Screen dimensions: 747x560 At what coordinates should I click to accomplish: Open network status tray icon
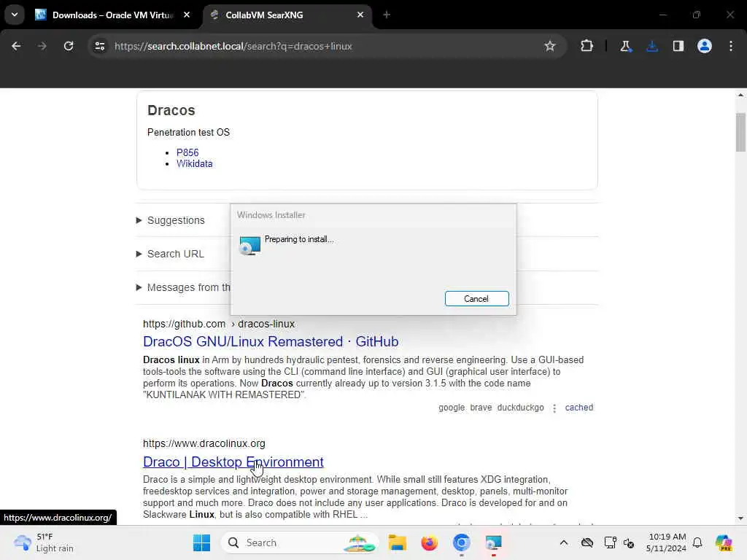tap(609, 542)
